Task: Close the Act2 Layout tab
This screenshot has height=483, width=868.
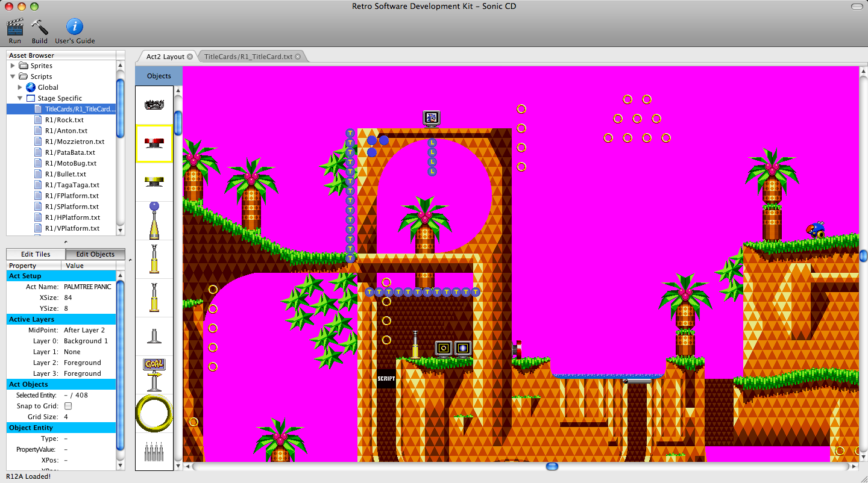Action: pos(190,57)
